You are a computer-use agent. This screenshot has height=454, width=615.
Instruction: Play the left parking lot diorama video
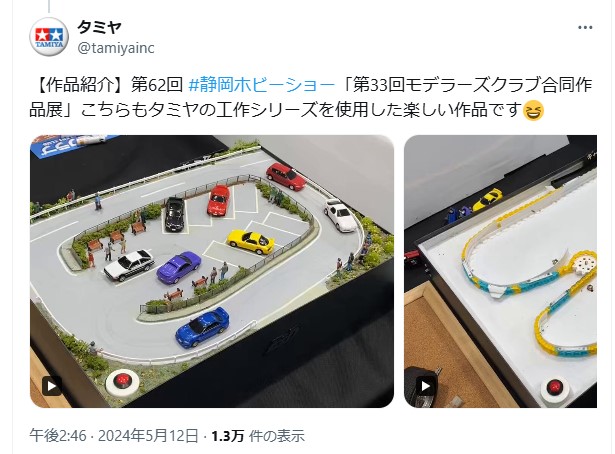tap(52, 386)
